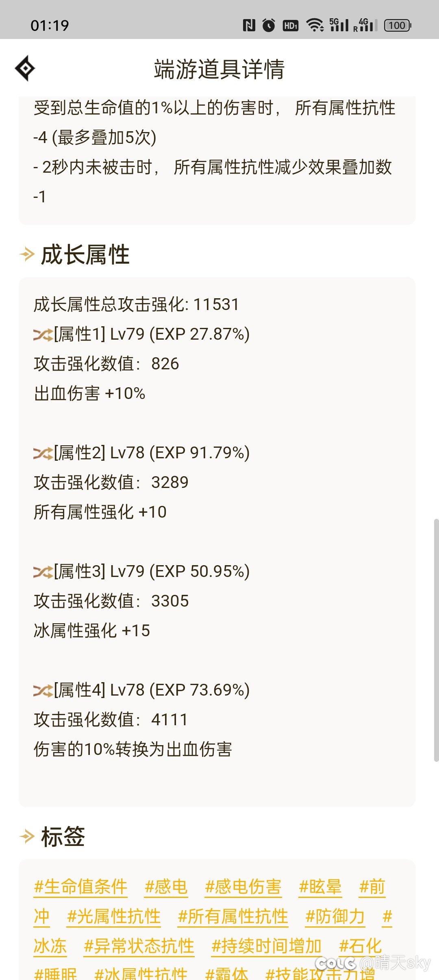
Task: Open the #所有属性抗性 tag
Action: [x=233, y=917]
